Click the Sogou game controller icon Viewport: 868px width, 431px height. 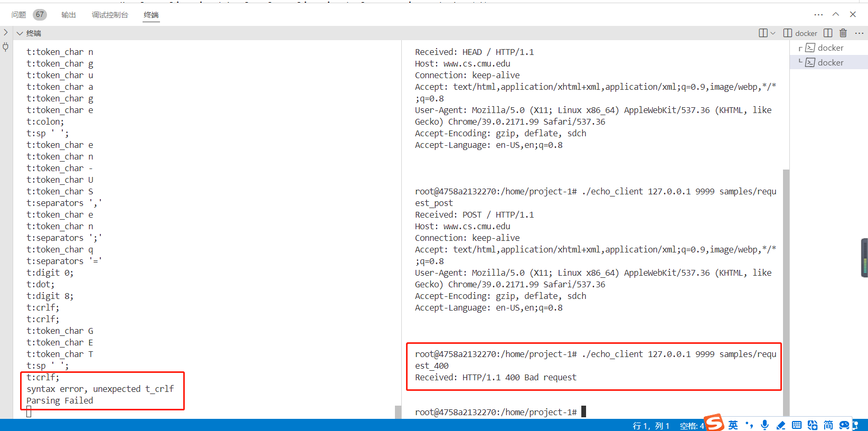844,425
